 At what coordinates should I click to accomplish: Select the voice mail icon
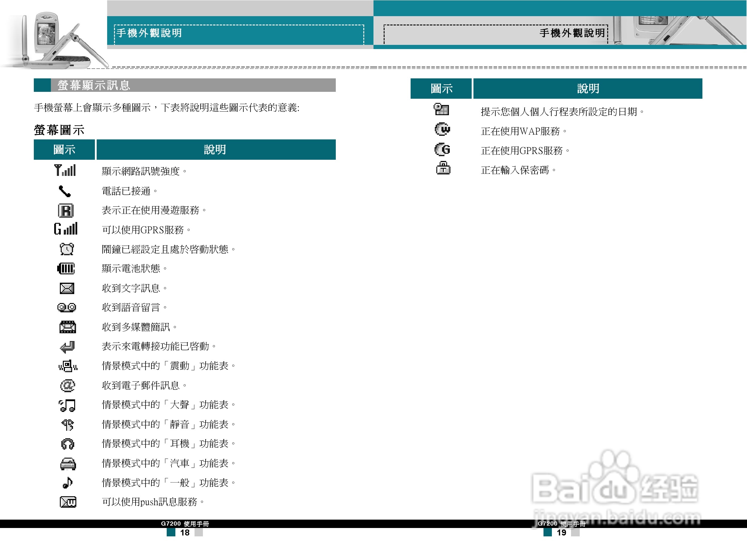(x=66, y=308)
